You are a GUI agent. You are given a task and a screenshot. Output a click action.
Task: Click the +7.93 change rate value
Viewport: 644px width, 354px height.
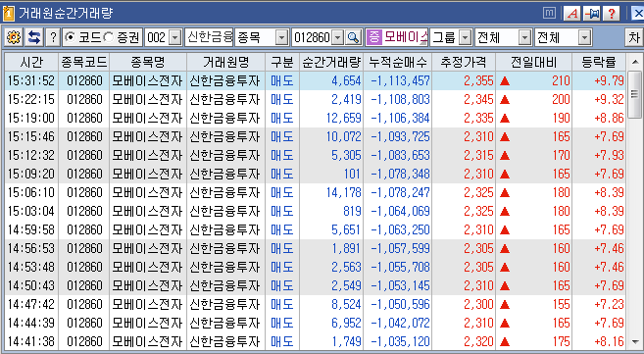pyautogui.click(x=609, y=155)
